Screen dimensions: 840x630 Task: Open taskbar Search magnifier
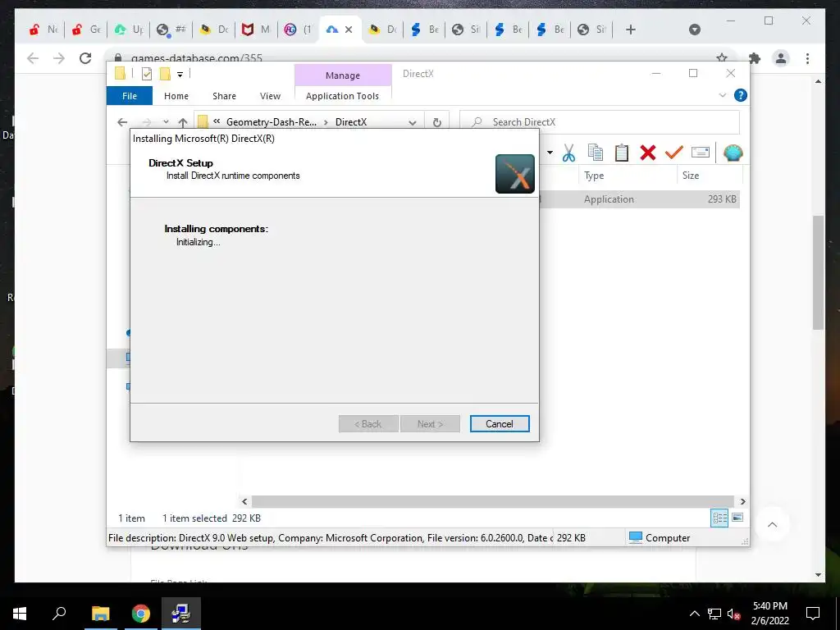tap(59, 613)
